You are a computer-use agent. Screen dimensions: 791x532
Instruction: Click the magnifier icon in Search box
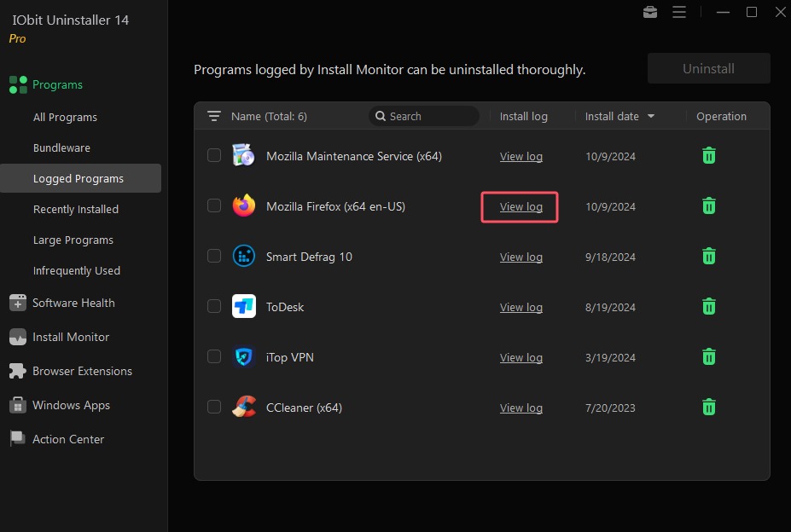pyautogui.click(x=381, y=116)
